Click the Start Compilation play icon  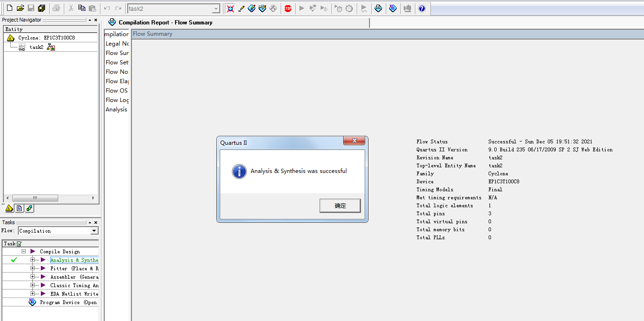click(x=302, y=8)
